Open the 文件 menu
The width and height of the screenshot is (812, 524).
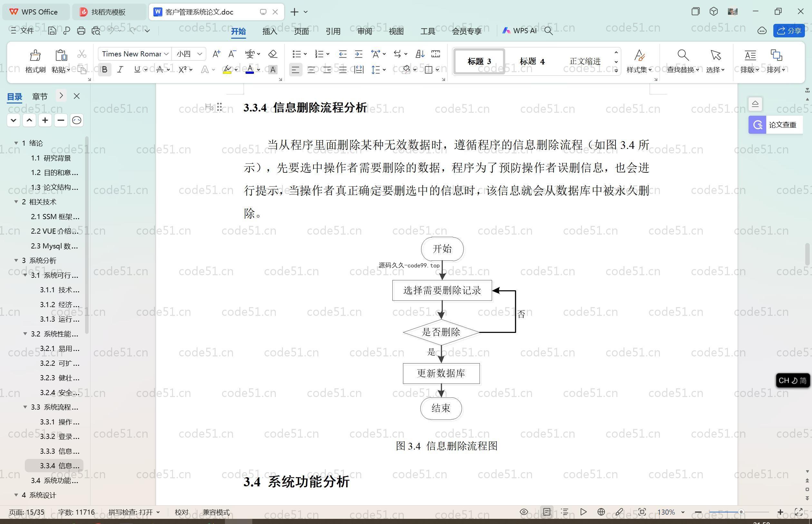(x=22, y=31)
